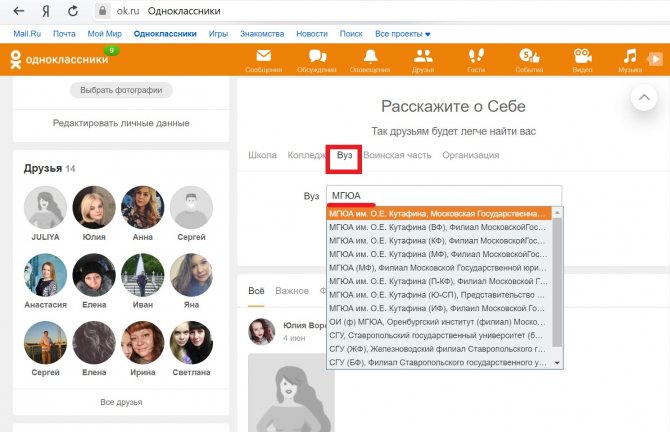Click the Вуз input field with МГЮА

point(444,195)
